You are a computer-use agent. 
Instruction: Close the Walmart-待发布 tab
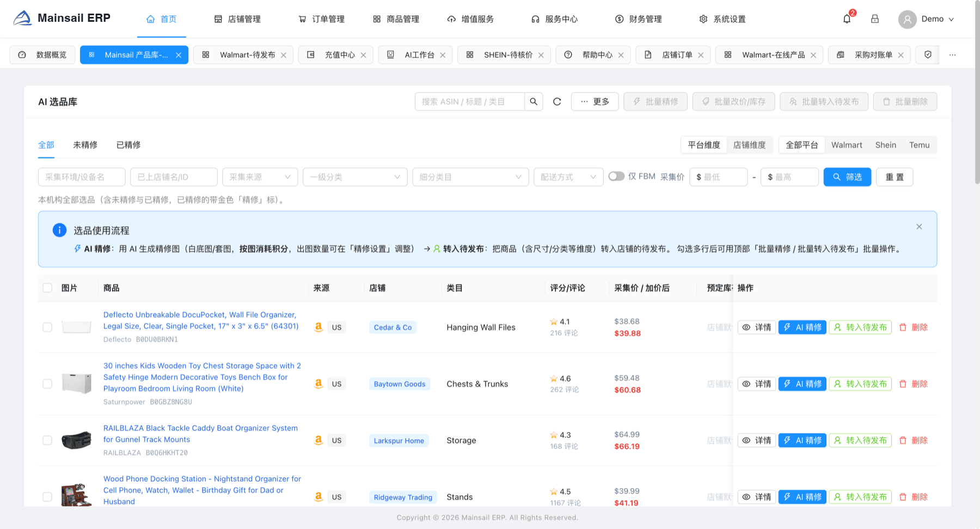pyautogui.click(x=284, y=55)
